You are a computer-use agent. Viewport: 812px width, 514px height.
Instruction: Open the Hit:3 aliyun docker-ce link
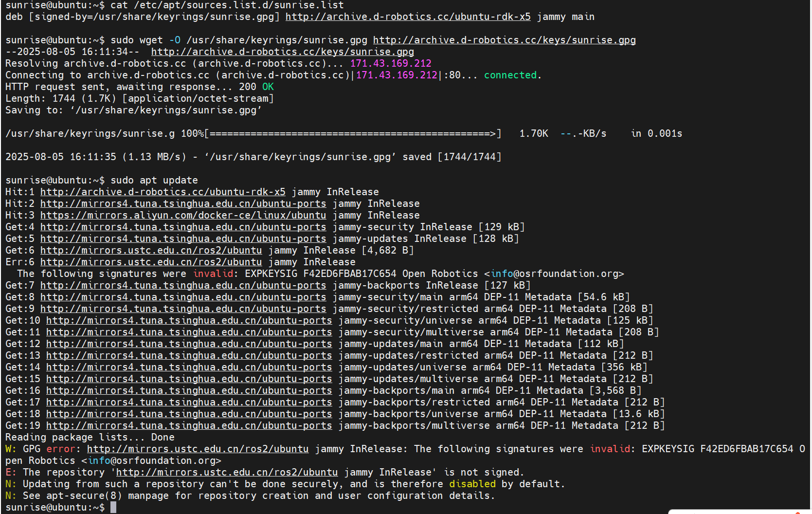click(x=183, y=216)
